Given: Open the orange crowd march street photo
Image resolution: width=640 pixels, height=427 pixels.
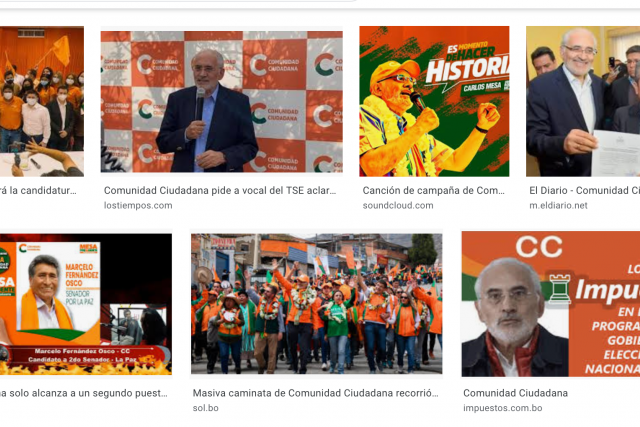Looking at the screenshot, I should [316, 304].
